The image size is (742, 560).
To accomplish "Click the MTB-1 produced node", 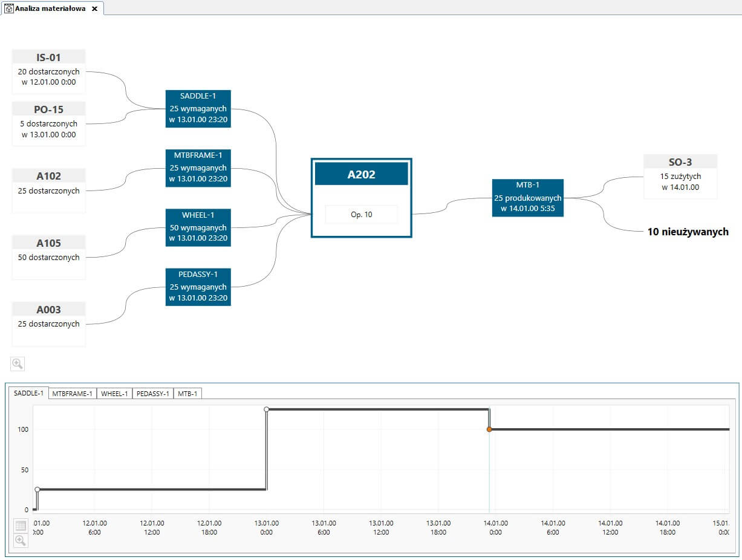I will tap(528, 197).
